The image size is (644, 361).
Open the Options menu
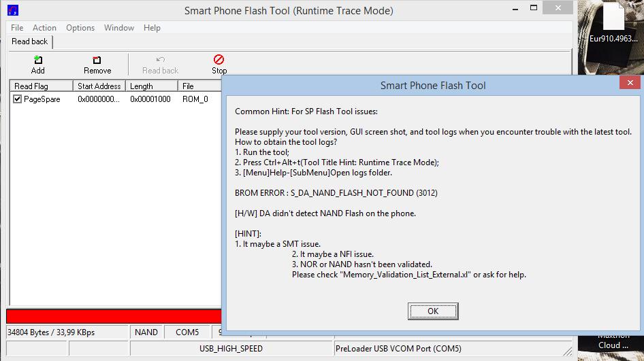[80, 27]
